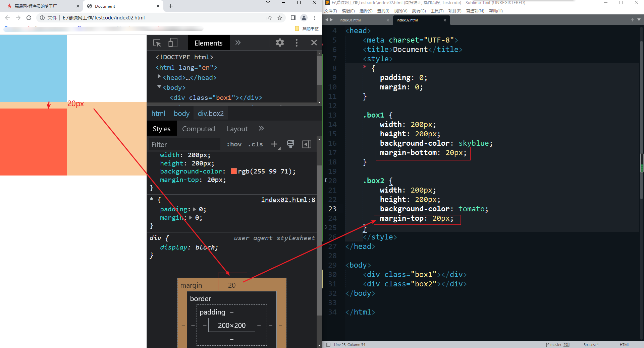The image size is (644, 348).
Task: Change indentation via Spaces: 4
Action: (x=591, y=345)
